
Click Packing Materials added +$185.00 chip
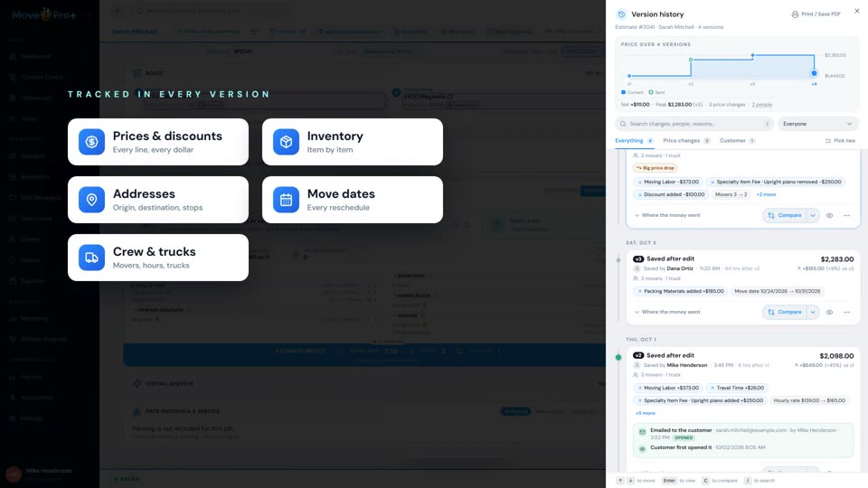680,291
